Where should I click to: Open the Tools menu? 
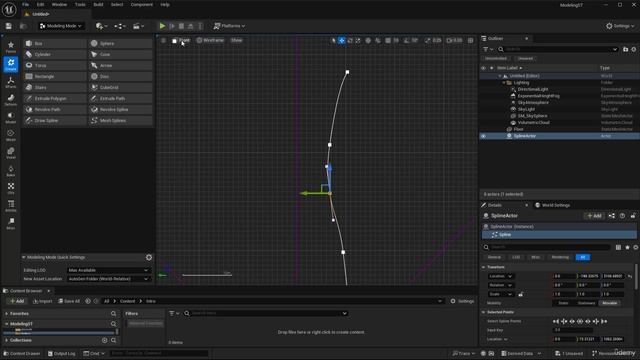pyautogui.click(x=80, y=4)
